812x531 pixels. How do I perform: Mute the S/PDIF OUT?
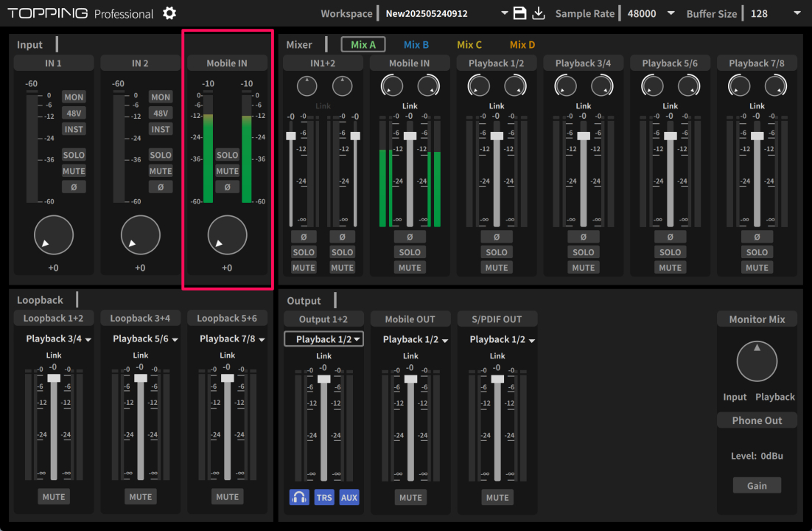click(497, 497)
